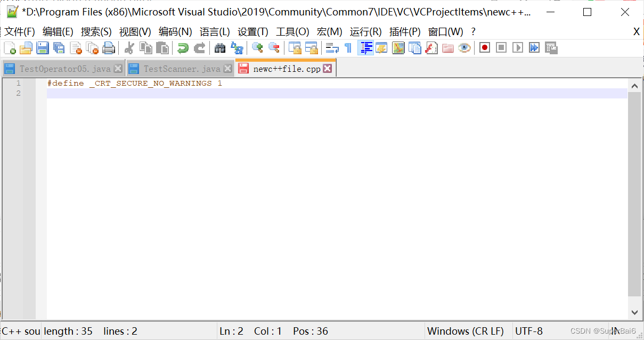Close the TestOperator05.java tab

point(118,68)
